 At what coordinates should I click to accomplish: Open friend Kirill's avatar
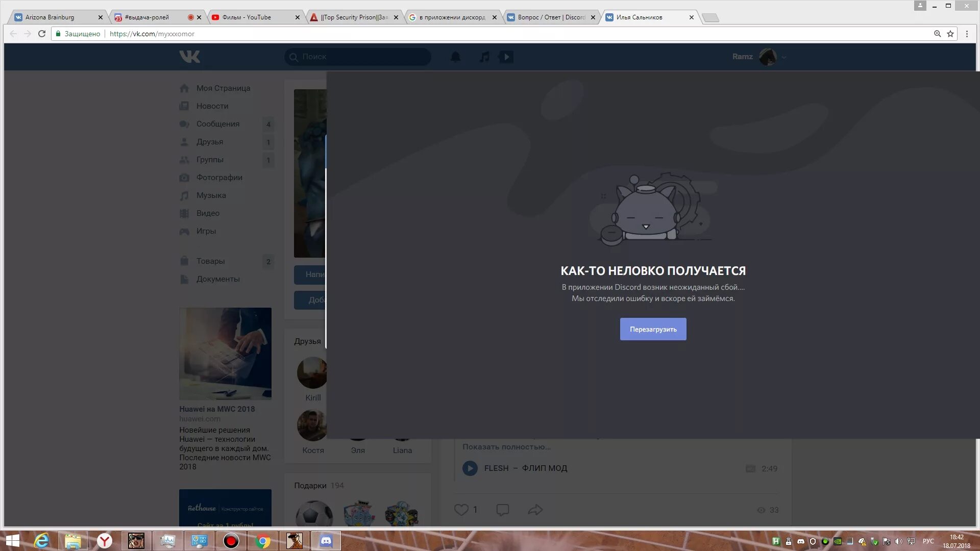click(x=312, y=372)
